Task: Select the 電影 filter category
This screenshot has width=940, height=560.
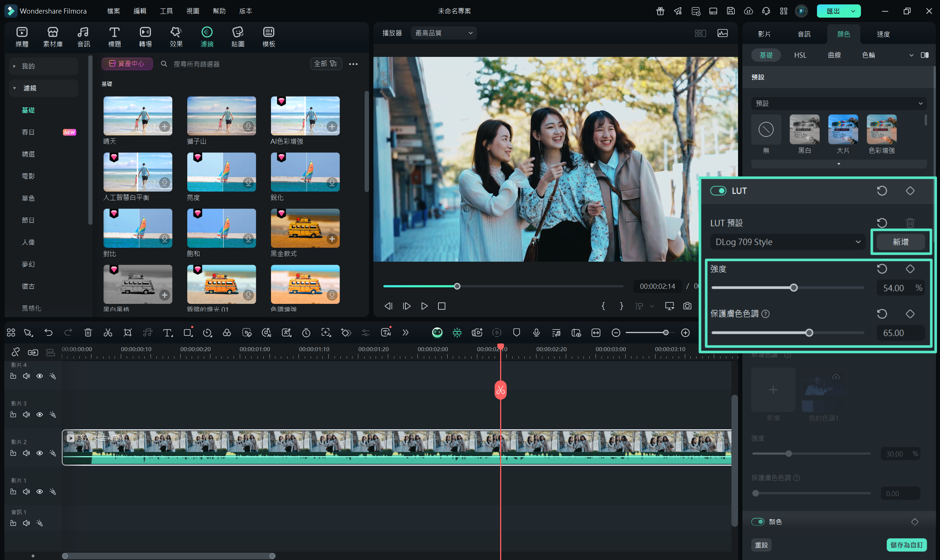Action: pos(28,176)
